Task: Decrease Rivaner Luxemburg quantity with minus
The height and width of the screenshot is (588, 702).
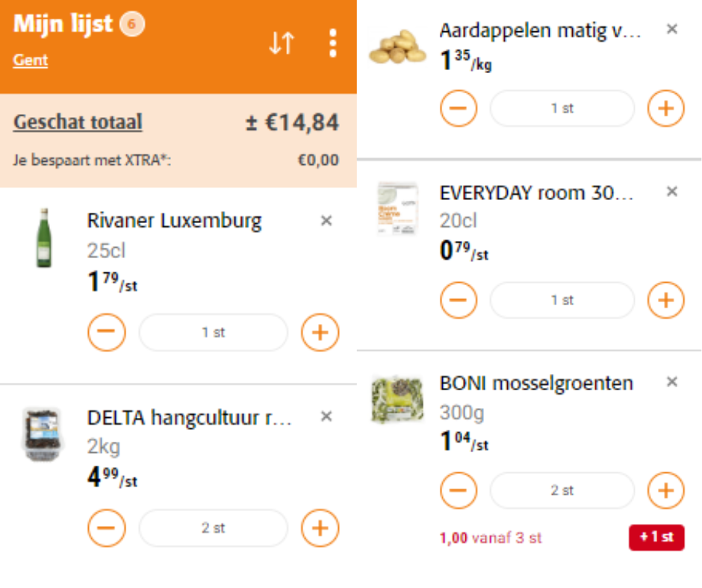Action: pyautogui.click(x=107, y=332)
